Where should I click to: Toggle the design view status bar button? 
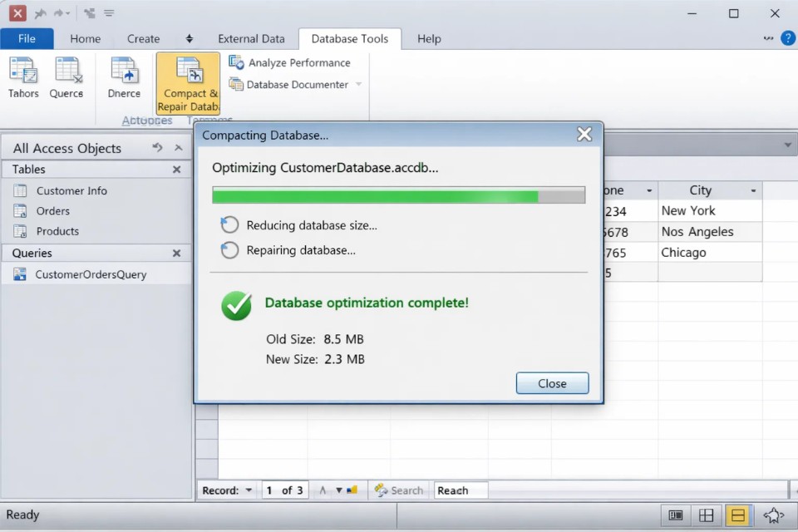[774, 515]
